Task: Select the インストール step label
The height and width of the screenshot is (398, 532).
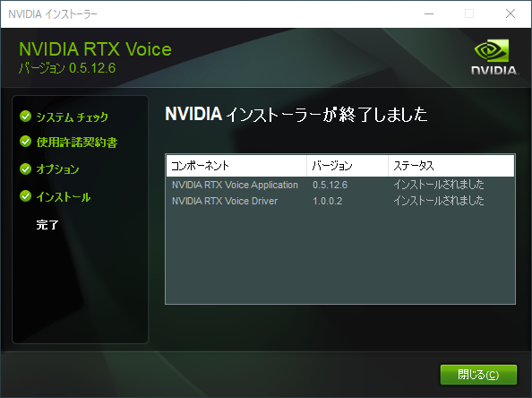Action: click(x=63, y=197)
